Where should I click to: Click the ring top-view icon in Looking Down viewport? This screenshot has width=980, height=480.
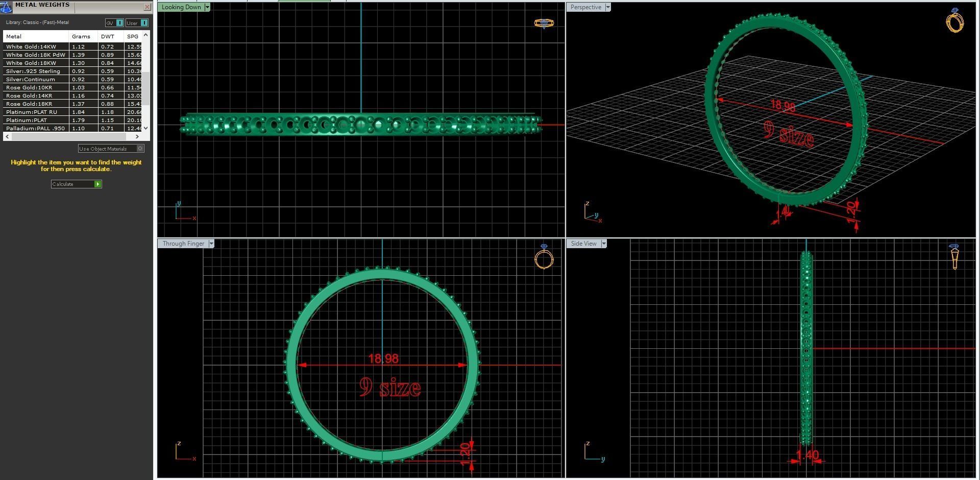[544, 23]
